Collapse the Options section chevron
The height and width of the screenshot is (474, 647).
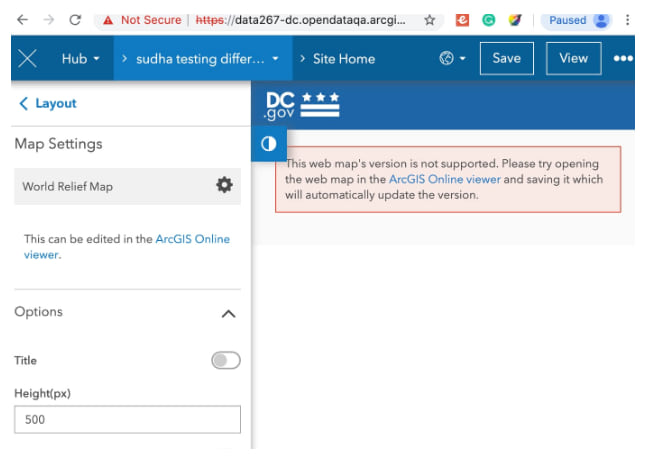click(x=228, y=314)
